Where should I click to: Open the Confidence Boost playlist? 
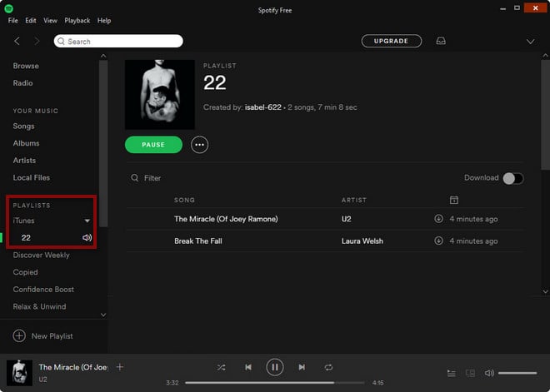pos(43,290)
